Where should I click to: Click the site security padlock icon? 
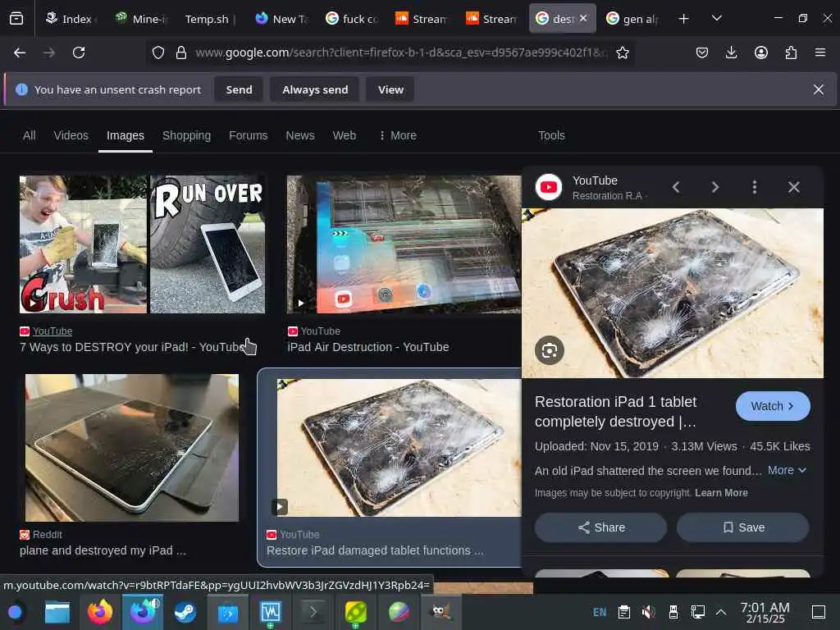pyautogui.click(x=181, y=52)
